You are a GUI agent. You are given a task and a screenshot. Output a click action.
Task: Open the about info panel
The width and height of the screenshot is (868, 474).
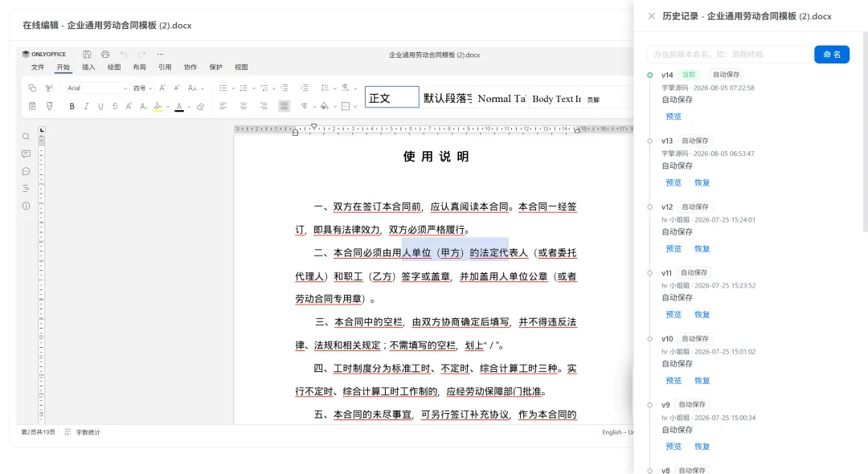click(26, 206)
